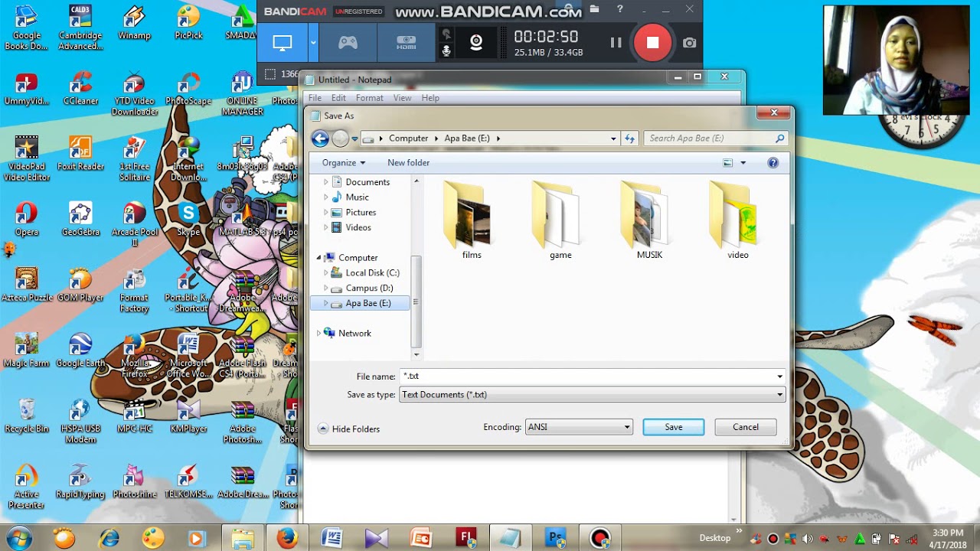Click the Save button
The image size is (980, 551).
click(674, 427)
